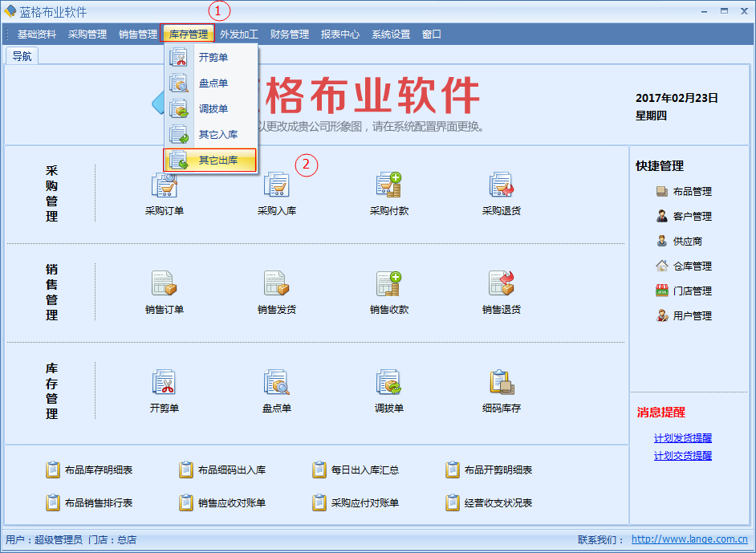Open the 外发加工 menu
Image resolution: width=756 pixels, height=553 pixels.
coord(239,35)
